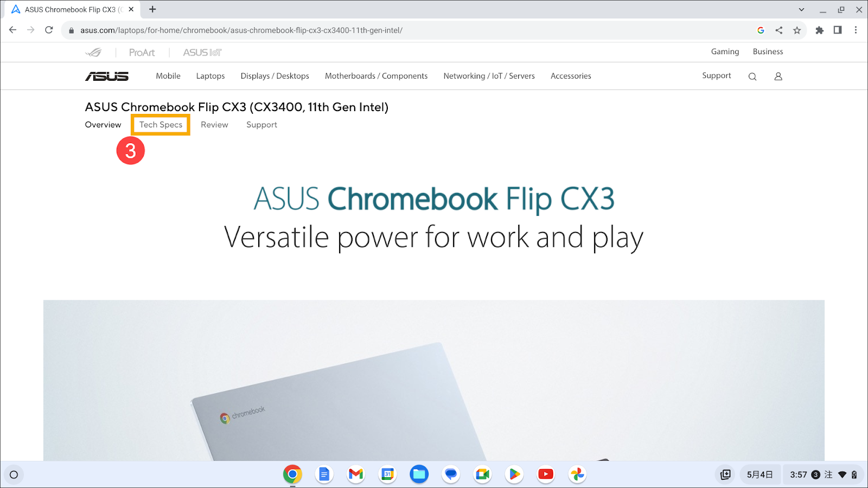The width and height of the screenshot is (868, 488).
Task: Expand the tab search dropdown arrow
Action: [x=801, y=10]
